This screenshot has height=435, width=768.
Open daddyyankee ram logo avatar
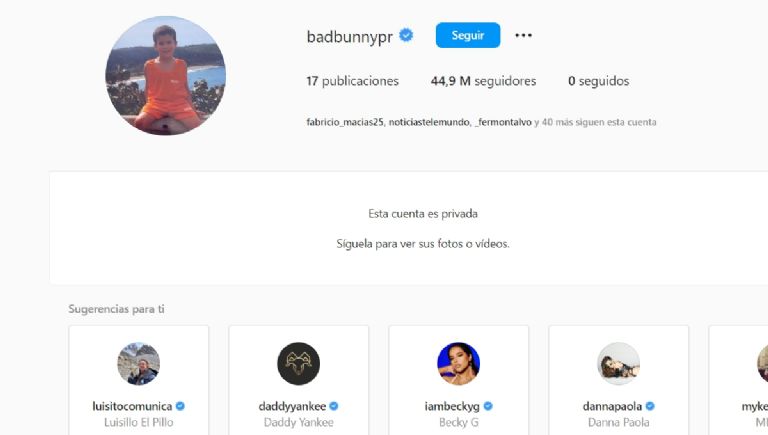click(298, 363)
